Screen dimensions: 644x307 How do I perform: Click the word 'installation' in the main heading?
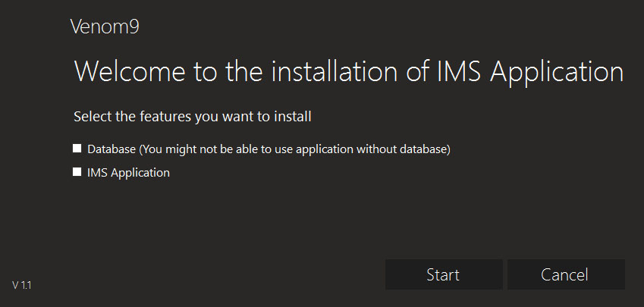coord(335,71)
